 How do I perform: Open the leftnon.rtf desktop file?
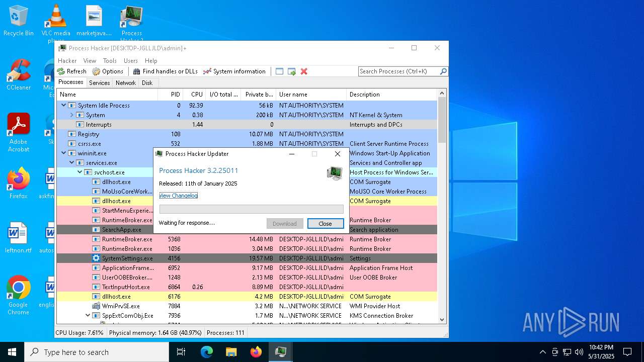coord(19,238)
